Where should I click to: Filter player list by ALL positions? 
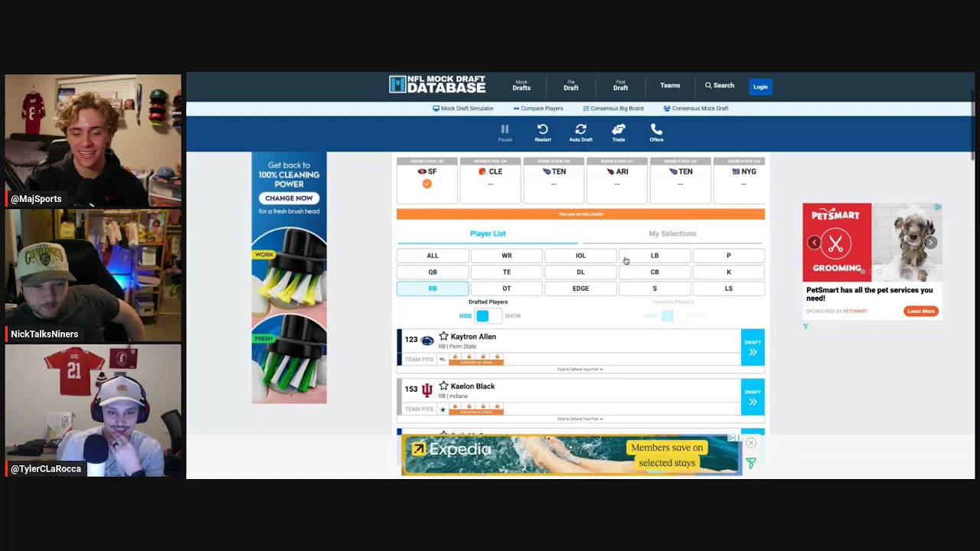coord(433,256)
